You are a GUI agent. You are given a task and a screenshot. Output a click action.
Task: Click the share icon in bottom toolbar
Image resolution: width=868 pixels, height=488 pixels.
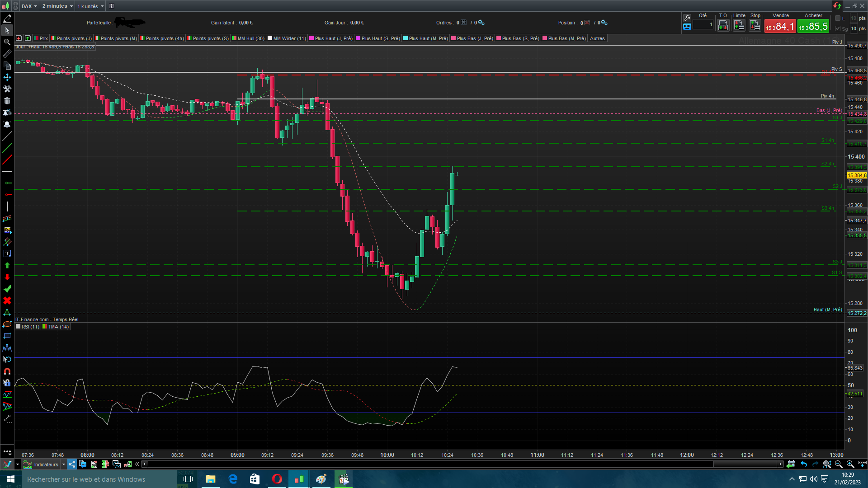pos(72,464)
